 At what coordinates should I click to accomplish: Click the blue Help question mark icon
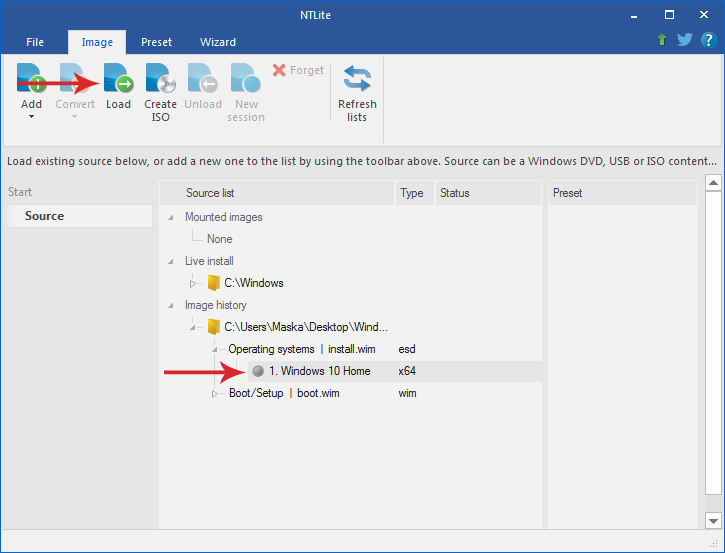[x=707, y=40]
